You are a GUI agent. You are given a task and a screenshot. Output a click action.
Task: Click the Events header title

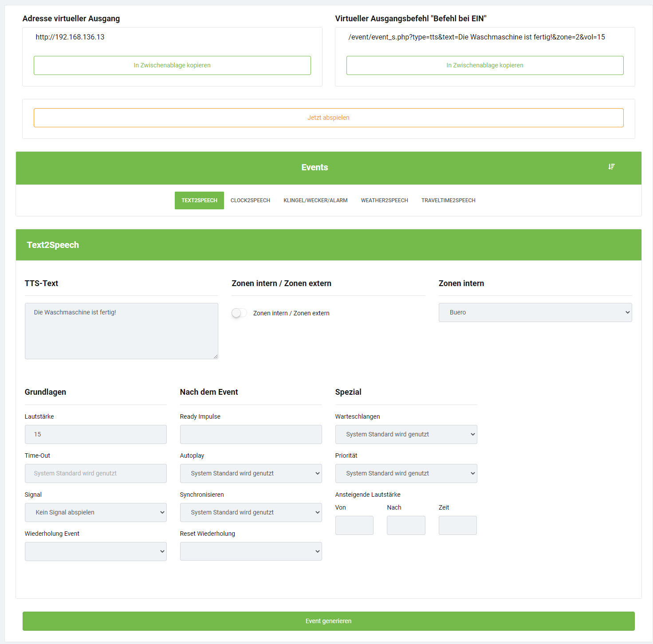pyautogui.click(x=315, y=167)
